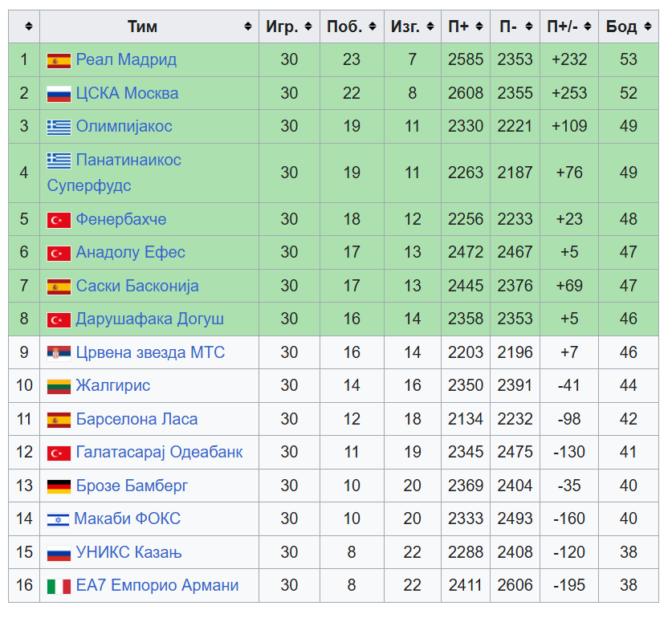Sort table by П+ column arrows
The width and height of the screenshot is (672, 618).
(479, 26)
